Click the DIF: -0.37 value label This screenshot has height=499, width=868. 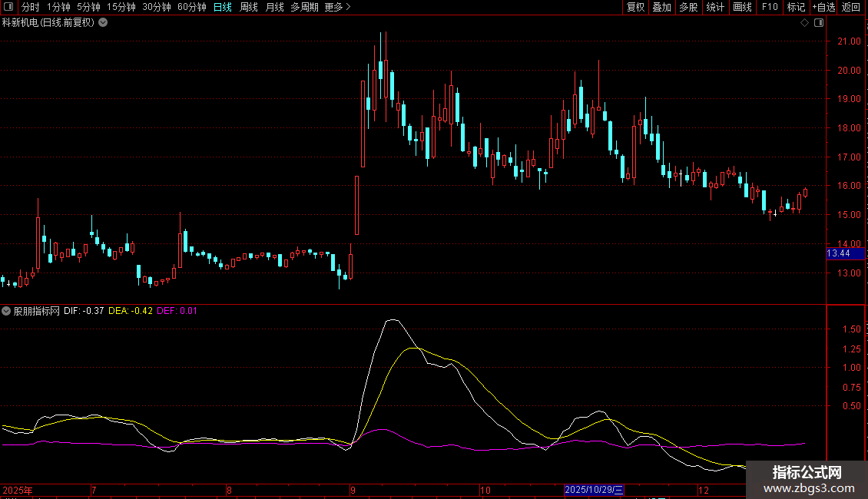pyautogui.click(x=84, y=311)
